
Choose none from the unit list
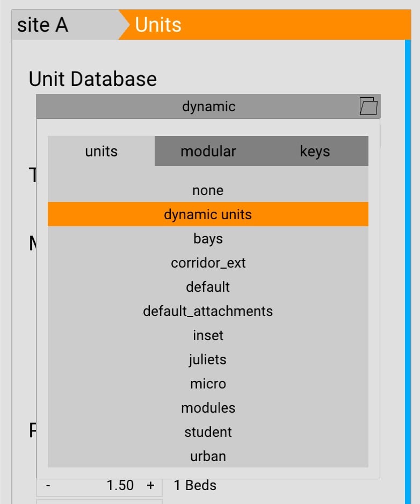click(208, 190)
